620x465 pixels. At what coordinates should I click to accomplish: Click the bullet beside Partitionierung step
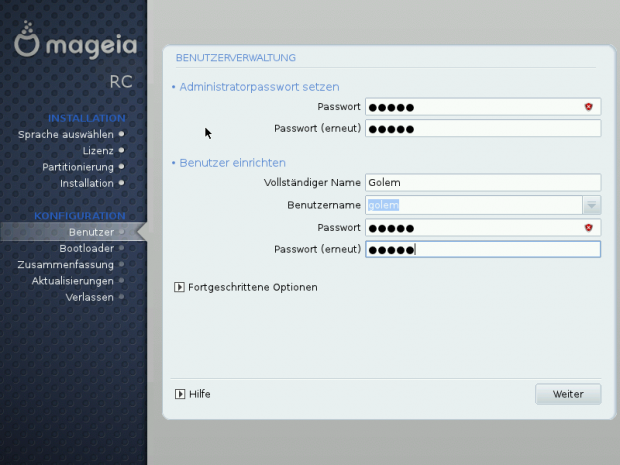(x=121, y=167)
